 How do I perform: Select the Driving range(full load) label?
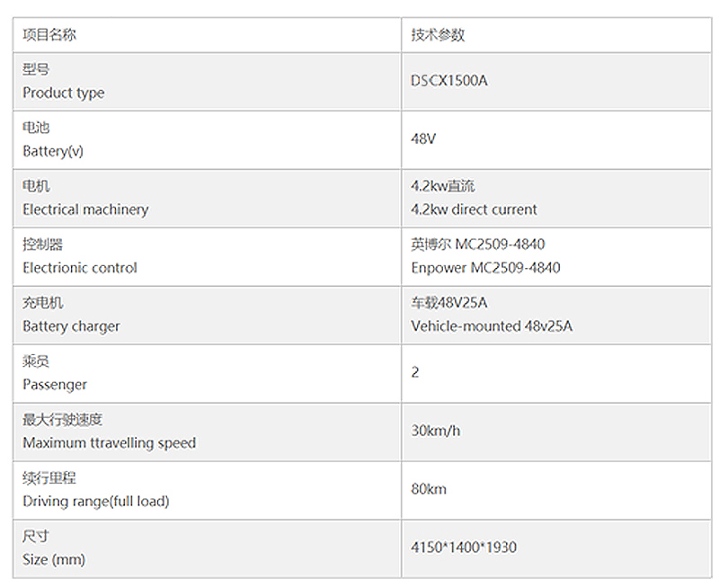(x=96, y=501)
